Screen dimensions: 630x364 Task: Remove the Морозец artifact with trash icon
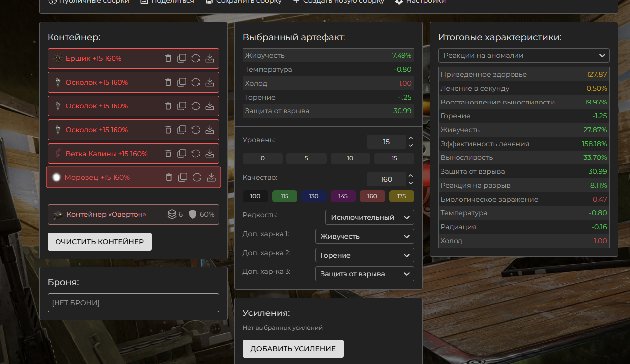coord(169,177)
